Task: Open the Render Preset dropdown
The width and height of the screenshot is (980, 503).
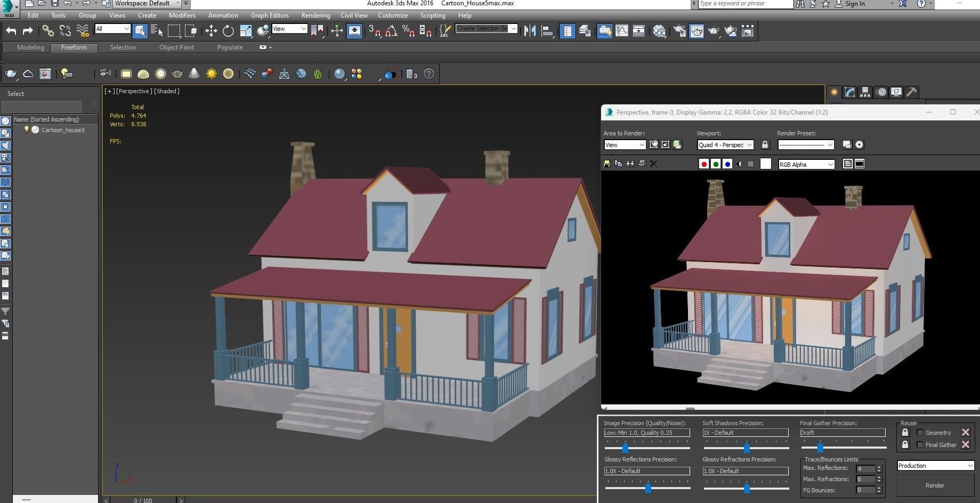Action: [x=806, y=145]
